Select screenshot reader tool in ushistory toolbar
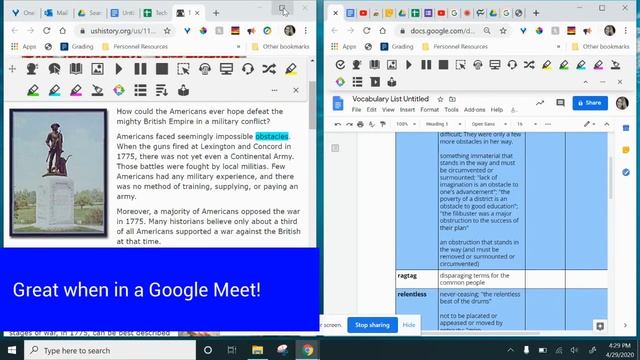 click(x=183, y=69)
